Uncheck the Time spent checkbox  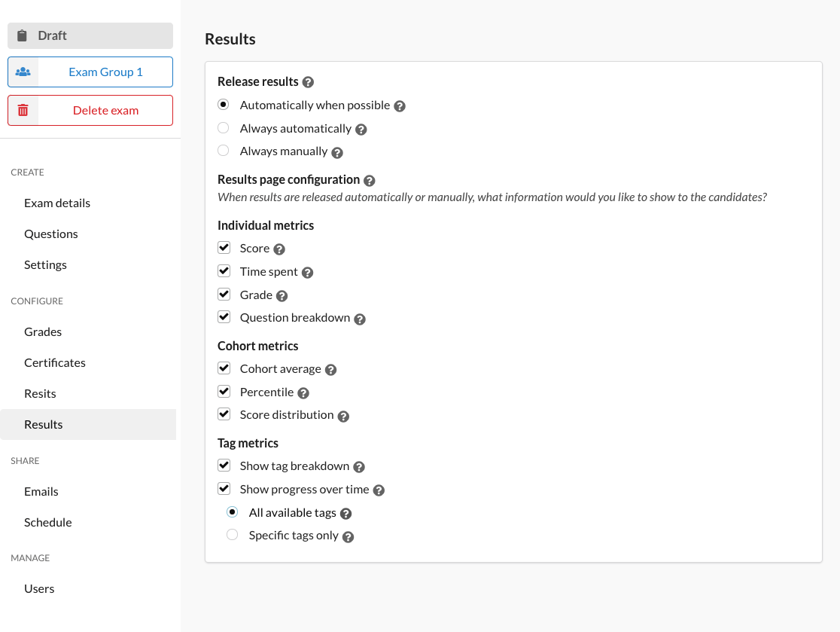pyautogui.click(x=224, y=270)
